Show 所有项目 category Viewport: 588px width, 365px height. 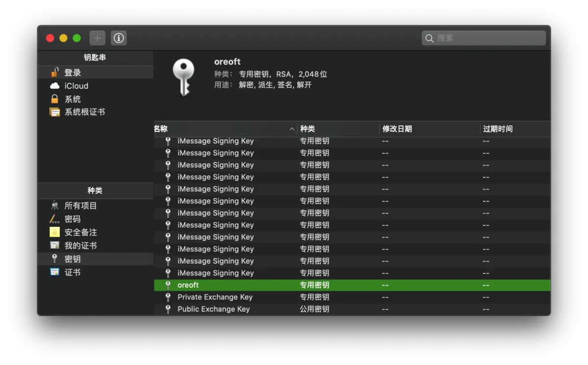[80, 206]
